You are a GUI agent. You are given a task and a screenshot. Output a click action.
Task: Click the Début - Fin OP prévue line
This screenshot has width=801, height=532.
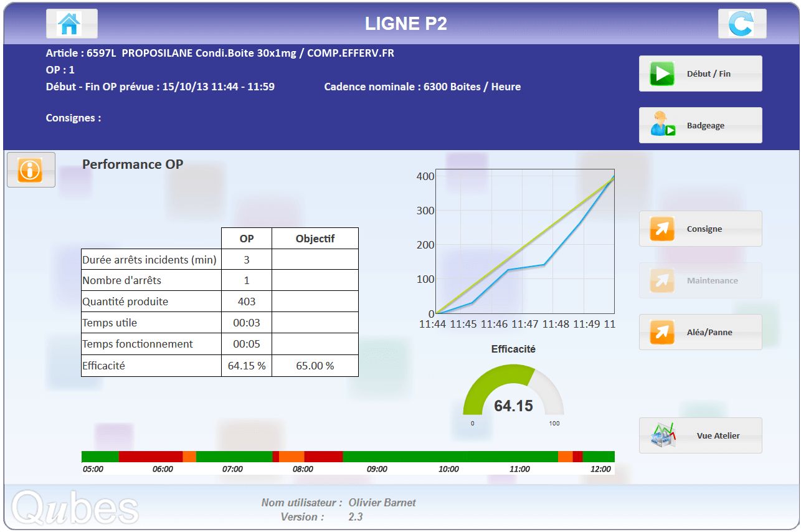[160, 87]
